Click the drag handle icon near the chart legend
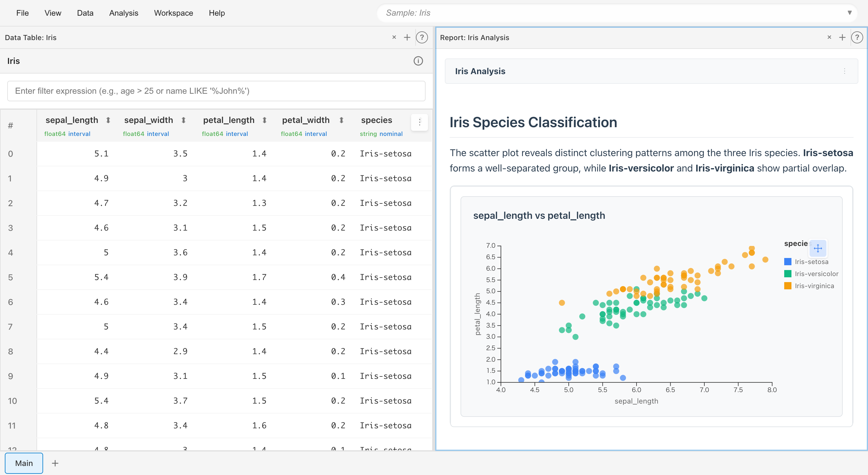Image resolution: width=868 pixels, height=475 pixels. point(818,249)
